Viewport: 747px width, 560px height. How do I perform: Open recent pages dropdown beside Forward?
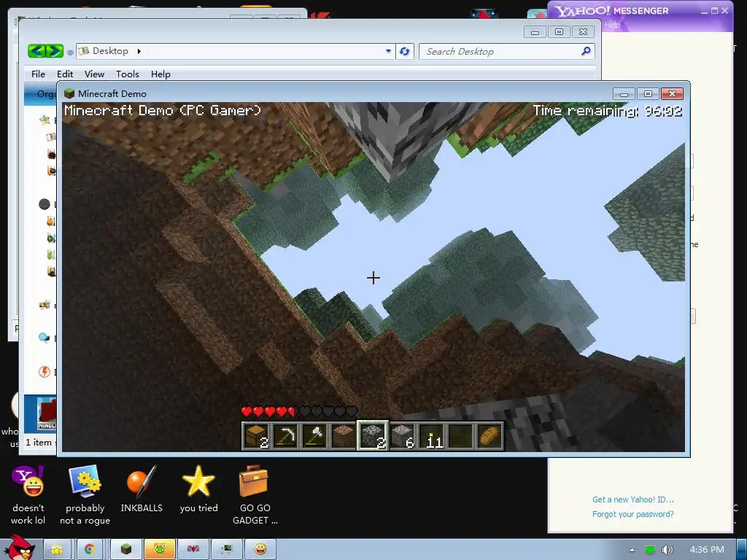coord(70,52)
